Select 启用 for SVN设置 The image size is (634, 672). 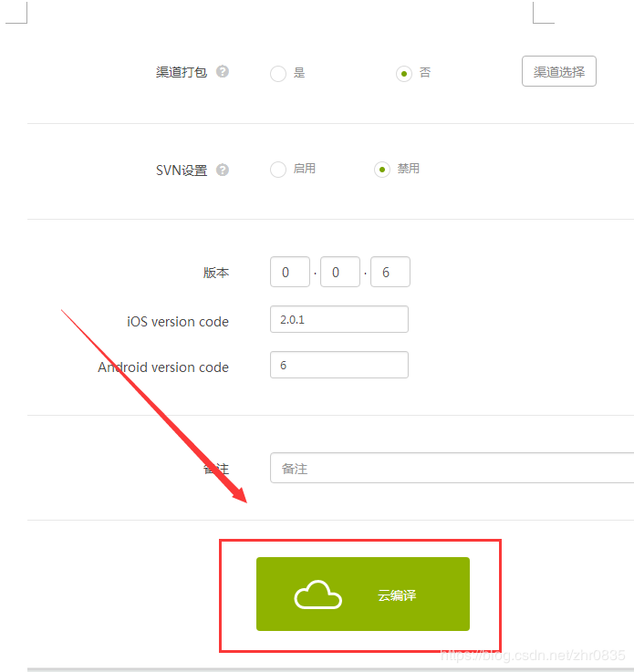click(278, 170)
